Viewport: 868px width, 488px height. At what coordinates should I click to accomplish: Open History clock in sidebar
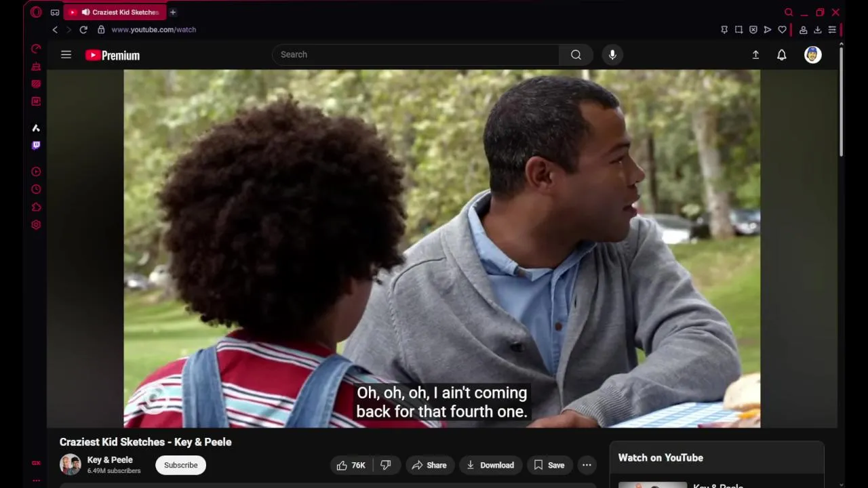tap(36, 190)
